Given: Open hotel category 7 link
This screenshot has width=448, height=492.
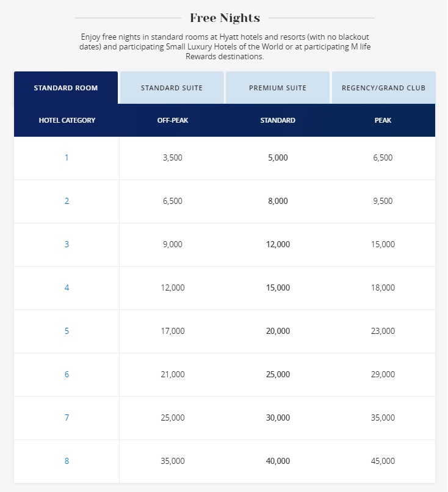Looking at the screenshot, I should click(67, 418).
